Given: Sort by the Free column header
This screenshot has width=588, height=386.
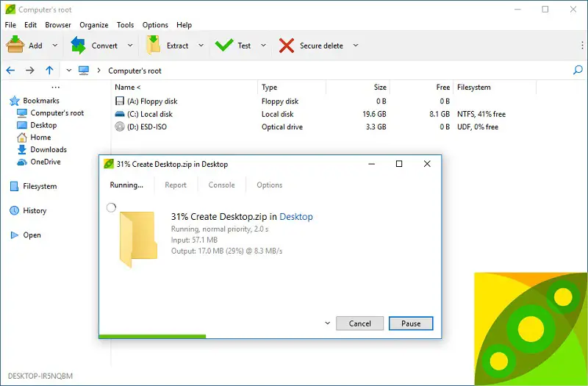Looking at the screenshot, I should tap(443, 87).
